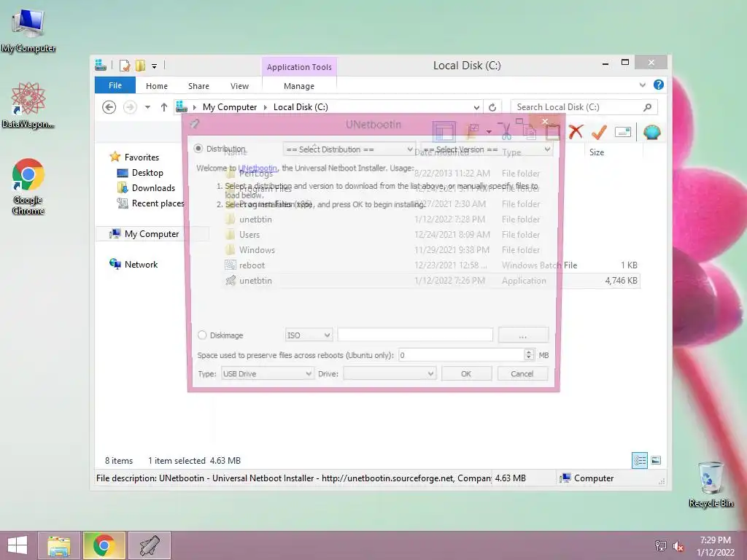Open the Home ribbon tab
Screen dimensions: 747x560
click(x=157, y=86)
